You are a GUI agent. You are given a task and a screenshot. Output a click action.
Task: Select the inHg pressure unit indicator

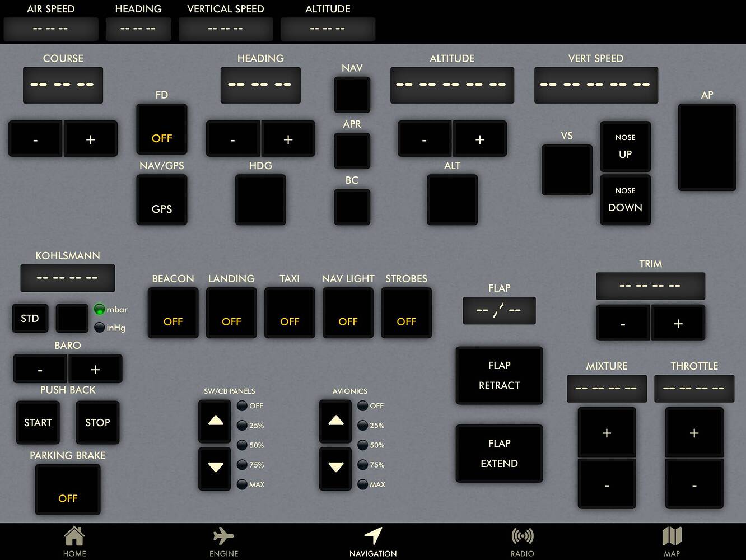pyautogui.click(x=99, y=328)
